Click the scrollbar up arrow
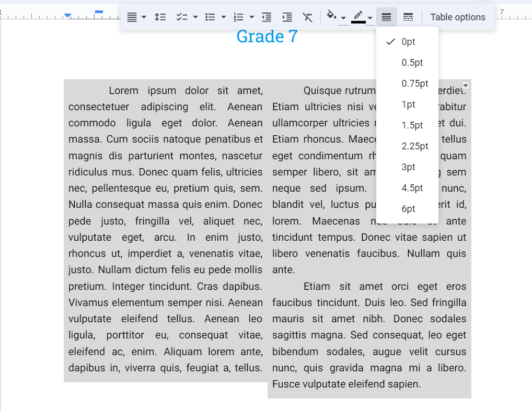The width and height of the screenshot is (532, 411). pos(465,85)
